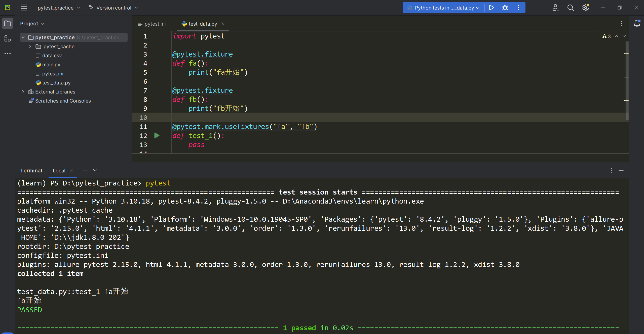
Task: Open IDE settings gear icon
Action: (586, 8)
